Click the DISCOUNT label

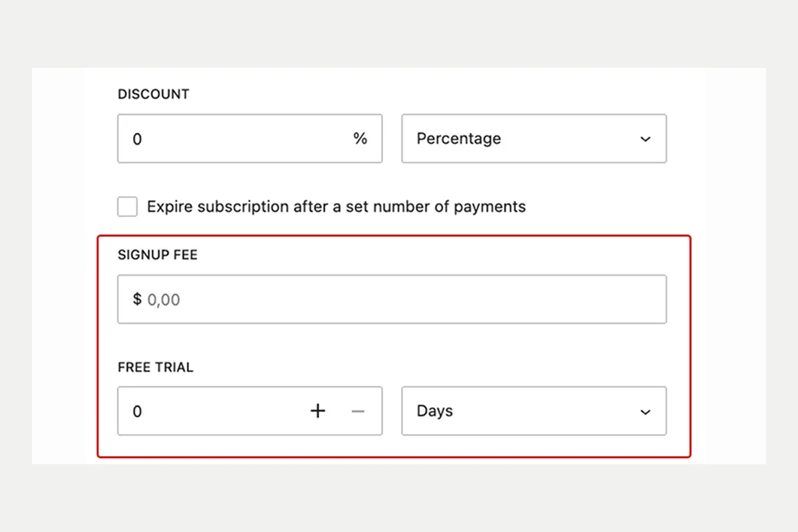(154, 94)
